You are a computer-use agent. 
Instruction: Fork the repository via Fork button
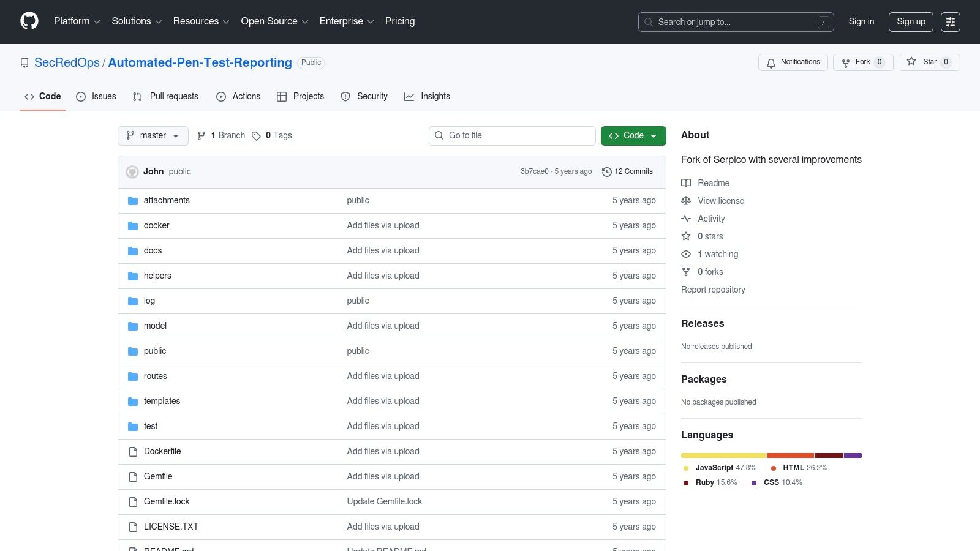[x=863, y=62]
